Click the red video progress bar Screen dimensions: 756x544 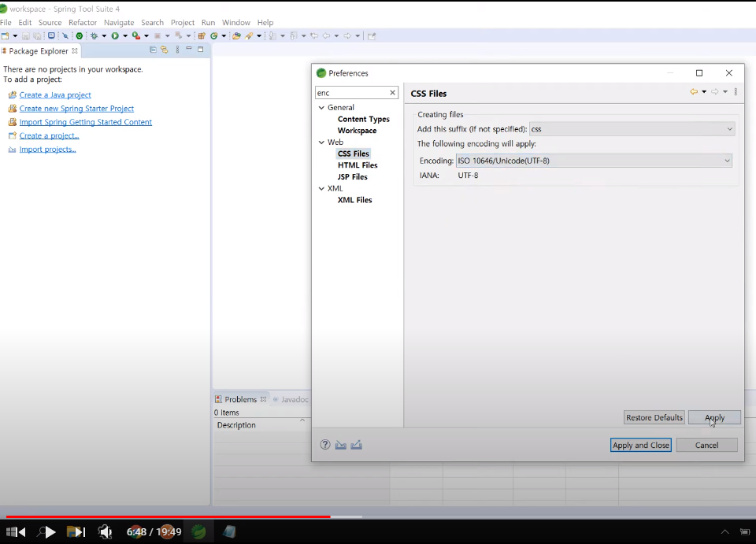coord(168,517)
